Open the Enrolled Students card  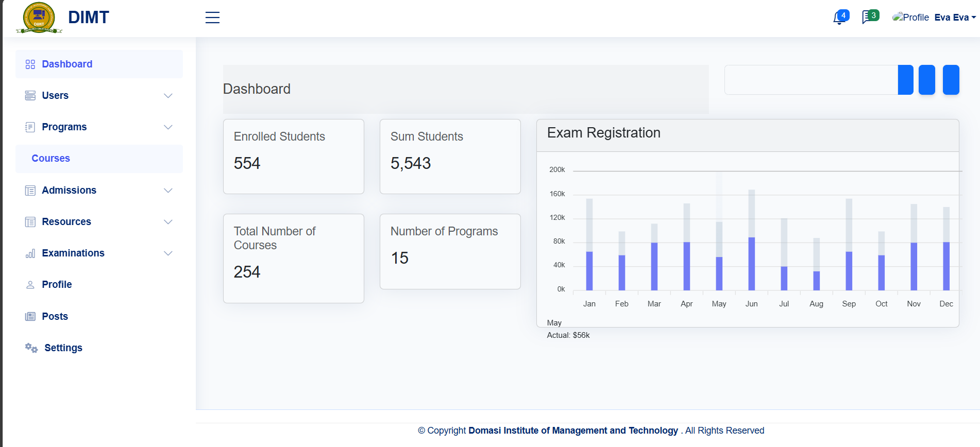tap(293, 157)
